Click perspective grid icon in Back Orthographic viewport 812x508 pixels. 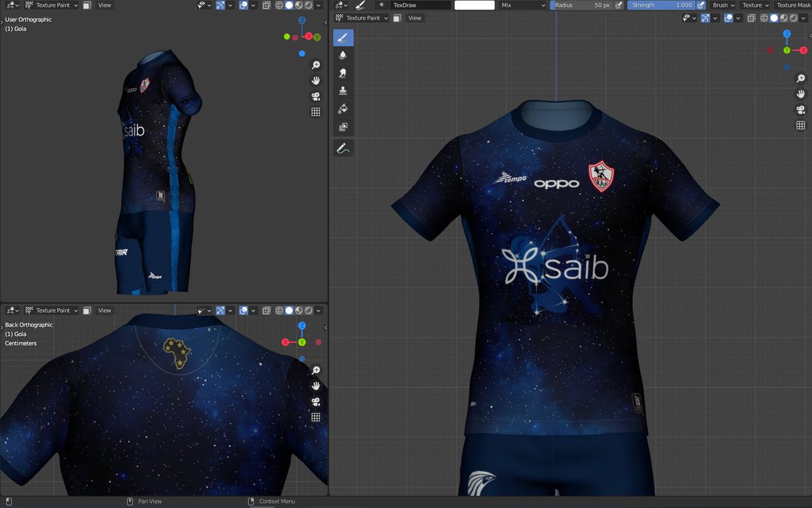pos(315,417)
